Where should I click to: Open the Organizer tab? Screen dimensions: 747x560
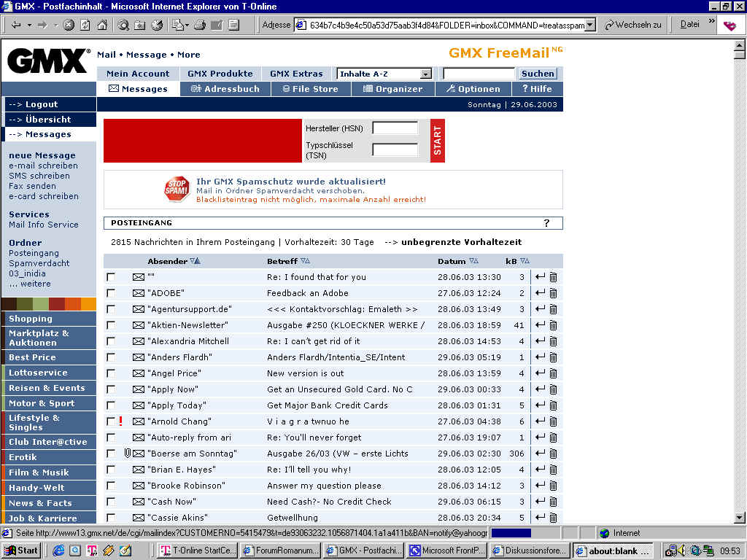coord(393,89)
